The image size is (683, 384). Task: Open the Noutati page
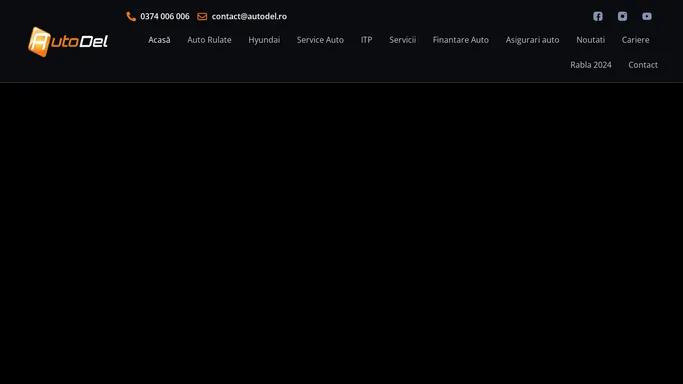pyautogui.click(x=590, y=40)
